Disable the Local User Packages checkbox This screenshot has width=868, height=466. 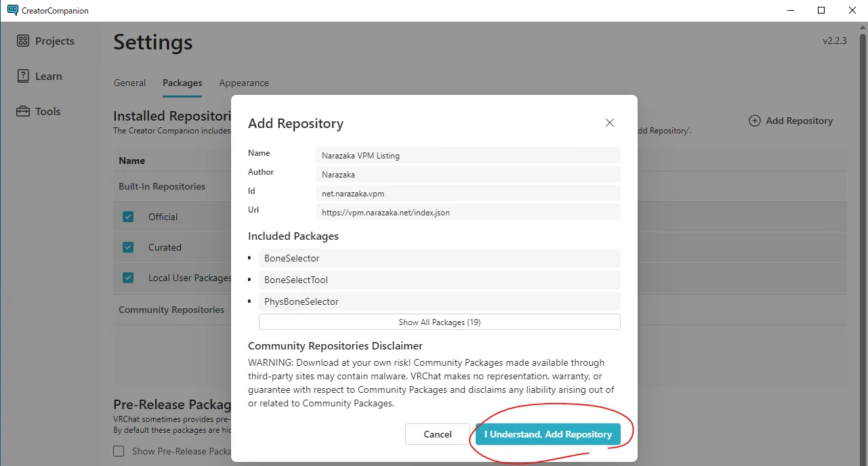[x=128, y=278]
